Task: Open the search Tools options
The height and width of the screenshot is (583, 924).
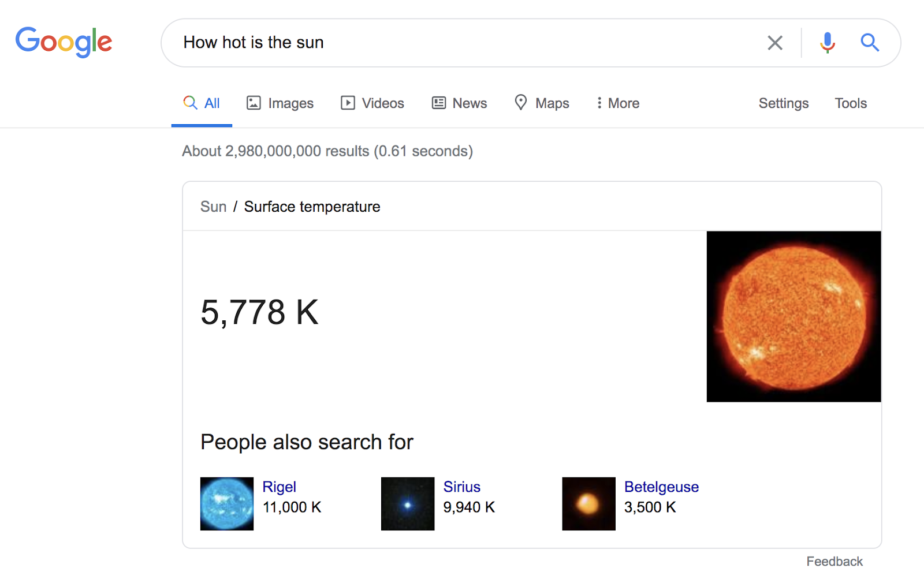Action: tap(851, 103)
